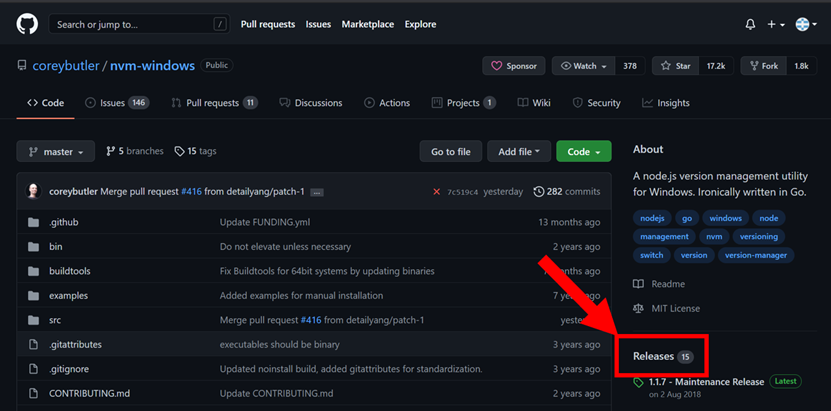Open the coreybutler owner link
The image size is (831, 411).
(x=66, y=66)
